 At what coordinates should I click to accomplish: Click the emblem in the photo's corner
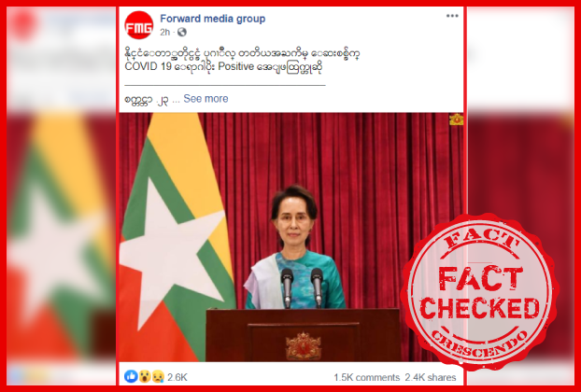[x=456, y=119]
